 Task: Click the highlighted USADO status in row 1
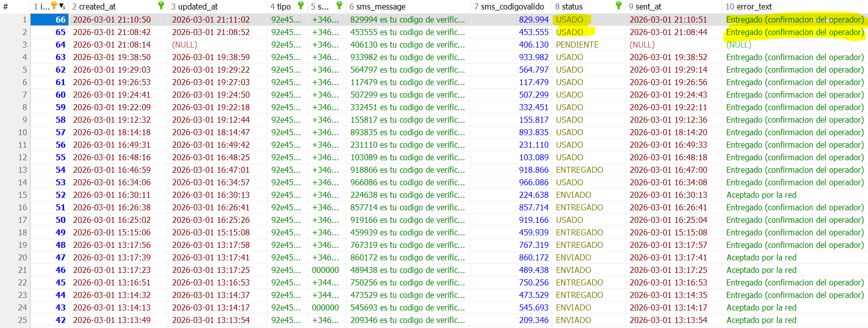(570, 20)
